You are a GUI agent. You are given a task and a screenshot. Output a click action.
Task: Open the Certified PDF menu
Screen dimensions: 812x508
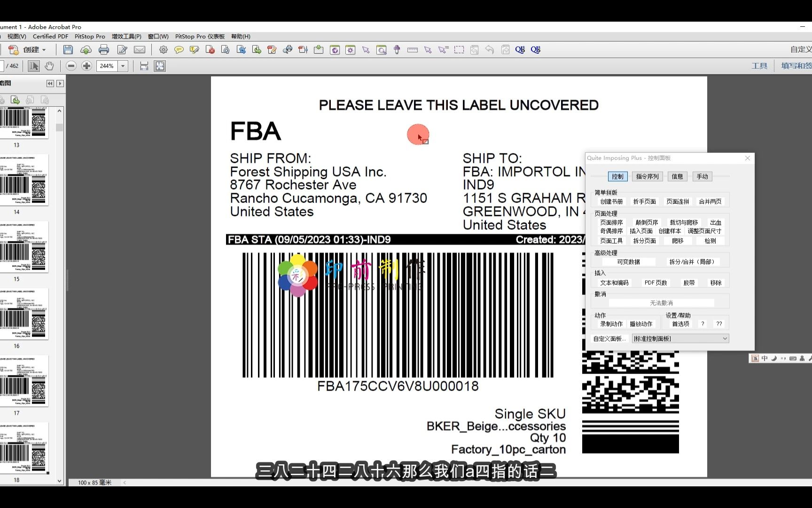coord(50,36)
